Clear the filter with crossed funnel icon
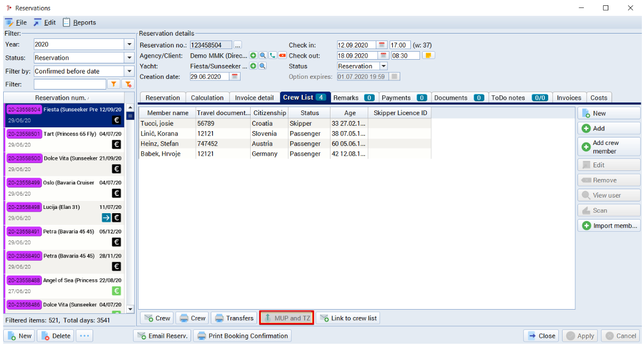Screen dimensions: 644x348 [128, 84]
